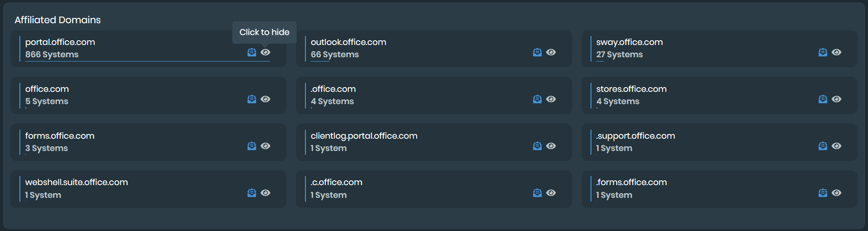The image size is (868, 231).
Task: Select the "866 Systems" count label
Action: click(52, 54)
